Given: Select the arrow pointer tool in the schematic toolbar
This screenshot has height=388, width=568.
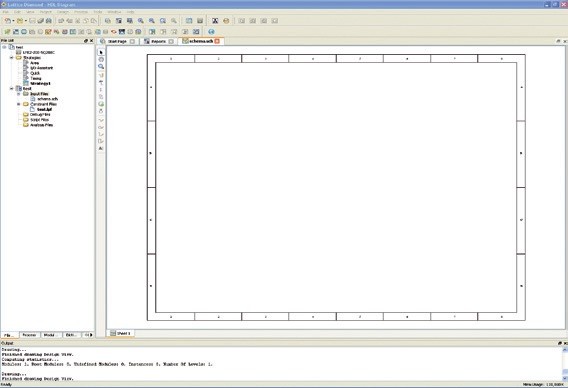Looking at the screenshot, I should 101,52.
